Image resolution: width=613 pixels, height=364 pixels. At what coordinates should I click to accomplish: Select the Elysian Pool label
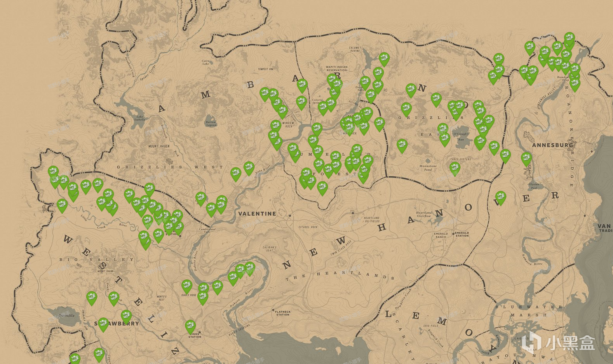534,186
